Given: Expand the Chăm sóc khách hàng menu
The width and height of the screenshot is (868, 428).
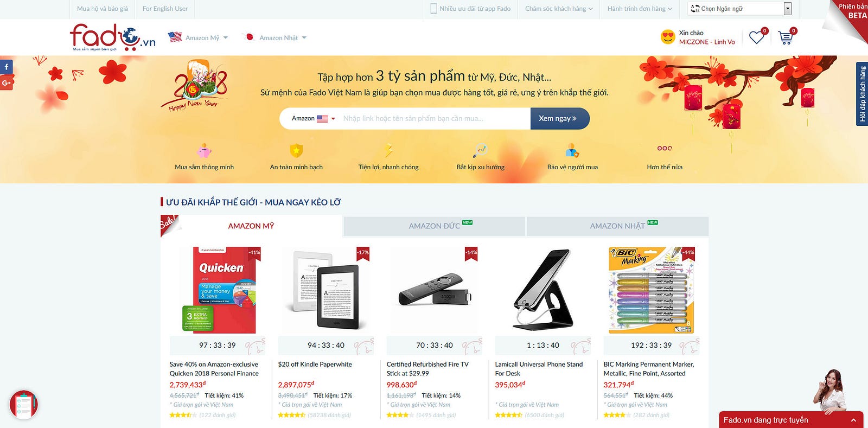Looking at the screenshot, I should 559,9.
